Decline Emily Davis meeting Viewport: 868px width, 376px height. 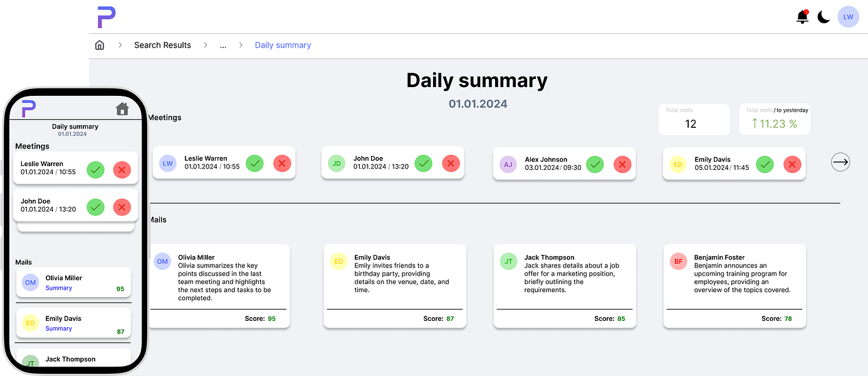[792, 165]
